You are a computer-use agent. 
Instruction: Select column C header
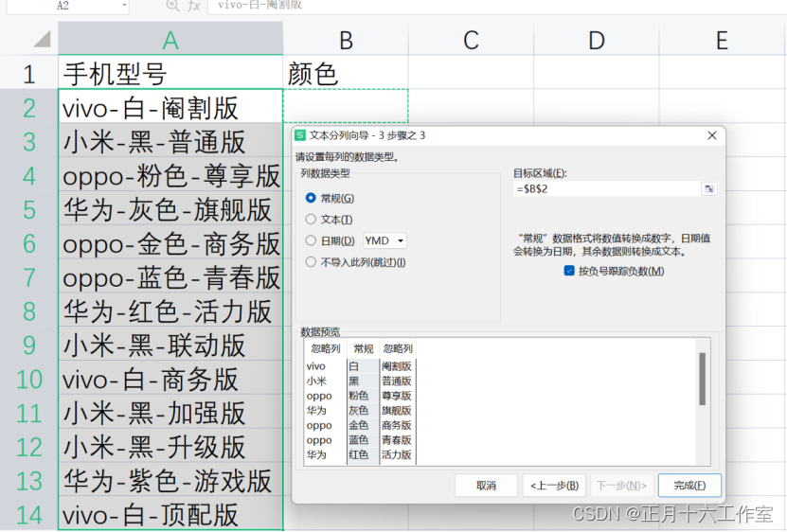[x=471, y=39]
